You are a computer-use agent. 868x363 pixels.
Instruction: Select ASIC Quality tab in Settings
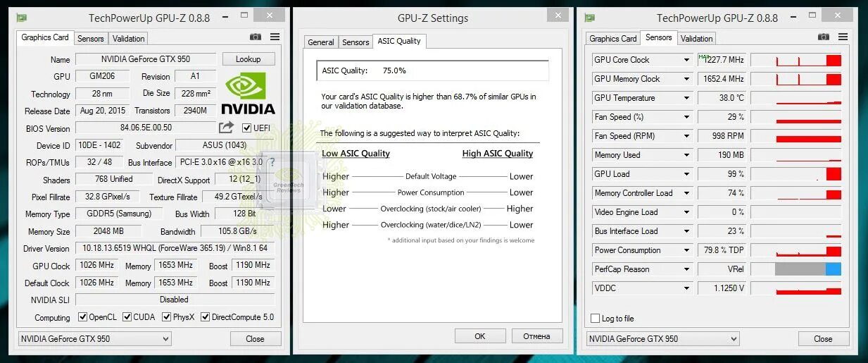click(x=399, y=41)
